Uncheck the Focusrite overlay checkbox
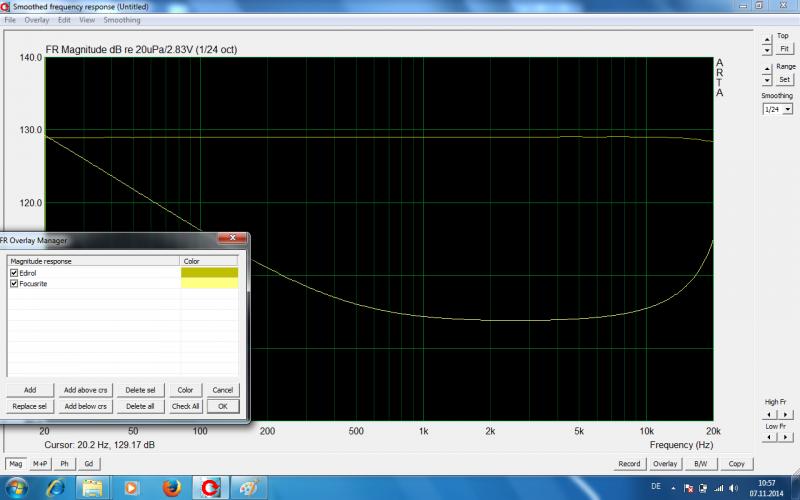This screenshot has width=800, height=500. pos(14,284)
